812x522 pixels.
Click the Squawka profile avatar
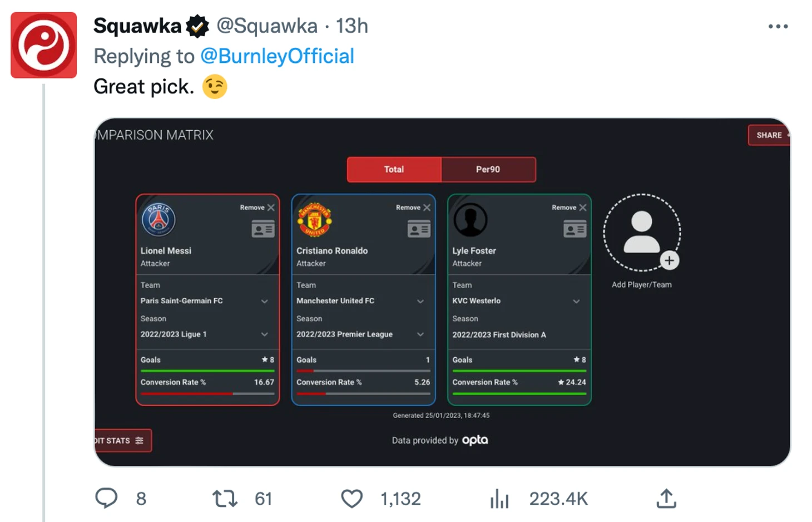(x=44, y=45)
